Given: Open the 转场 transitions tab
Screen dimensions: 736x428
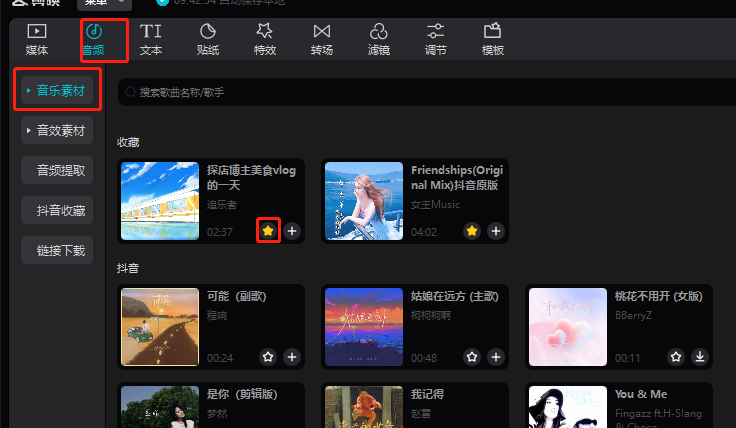Looking at the screenshot, I should (322, 39).
